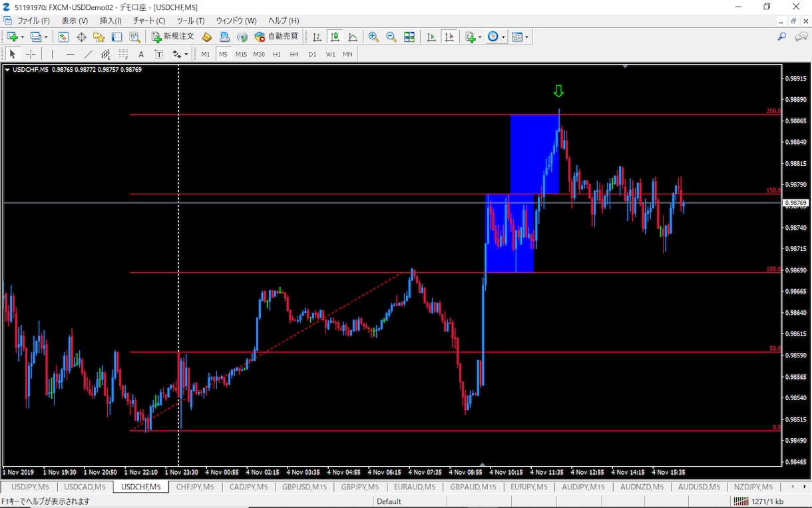Open the ファイル (F) menu
The width and height of the screenshot is (812, 508).
click(34, 21)
